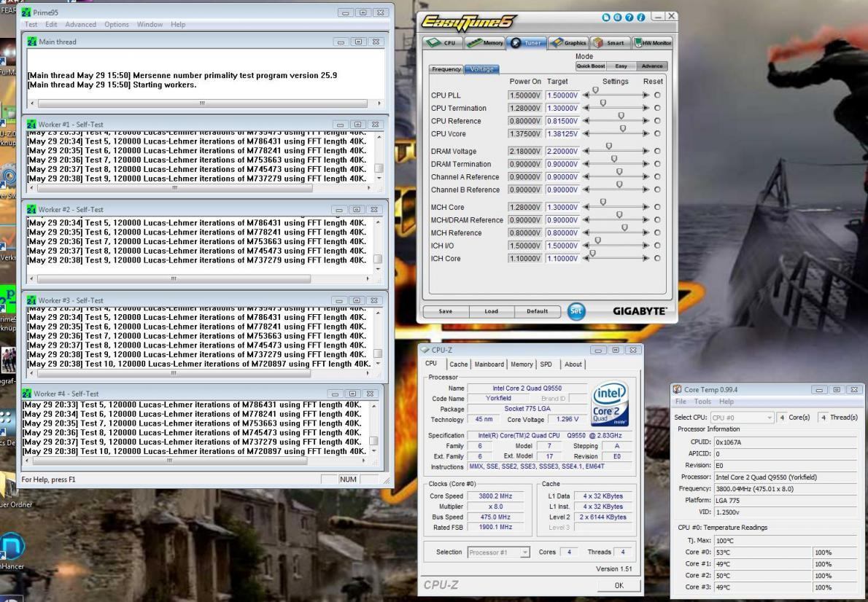
Task: Switch to EasyTune6 Memory tab
Action: [x=485, y=42]
